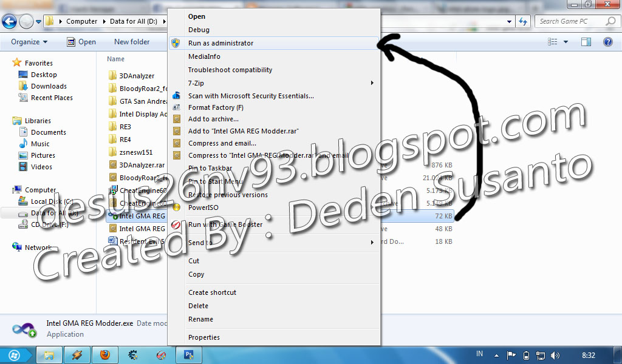Select Favorites in navigation pane
This screenshot has height=364, width=622.
point(38,63)
